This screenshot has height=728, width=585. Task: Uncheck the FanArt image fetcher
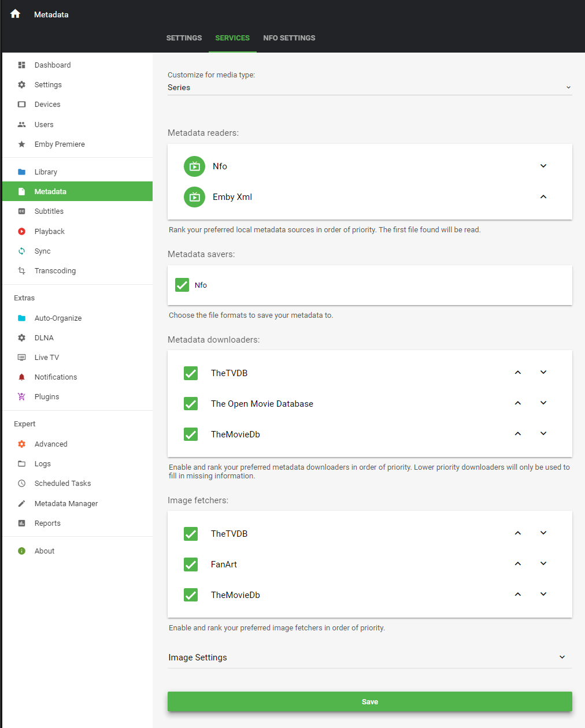click(191, 564)
